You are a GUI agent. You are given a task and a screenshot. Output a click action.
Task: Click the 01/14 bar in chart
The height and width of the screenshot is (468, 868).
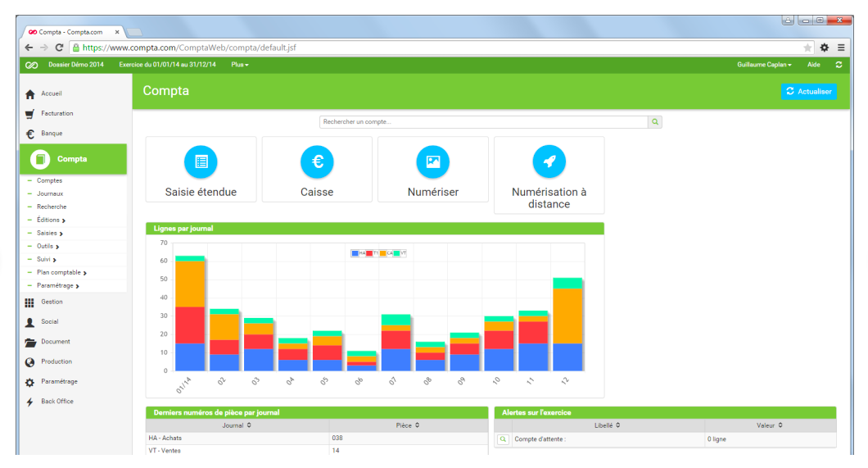(190, 313)
